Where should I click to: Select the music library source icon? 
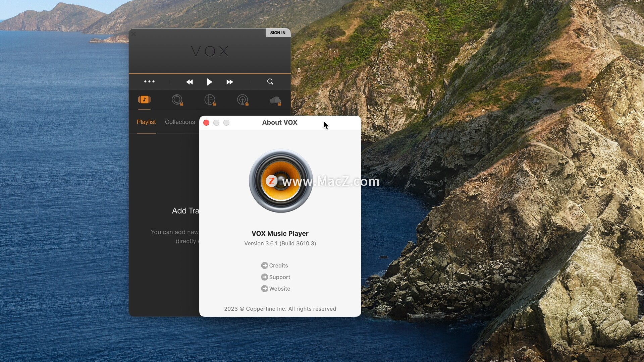[144, 100]
